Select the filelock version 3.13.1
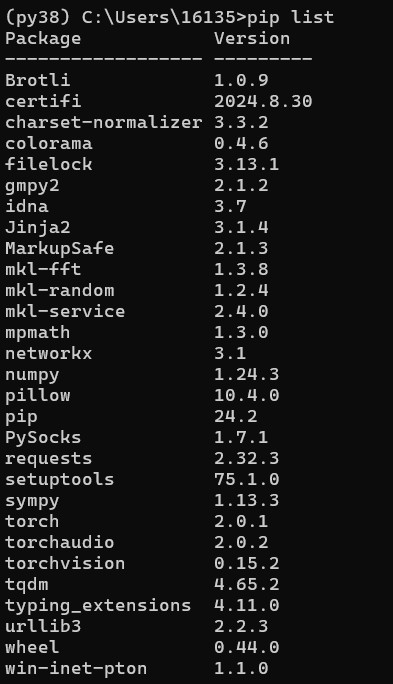The image size is (393, 684). tap(246, 164)
